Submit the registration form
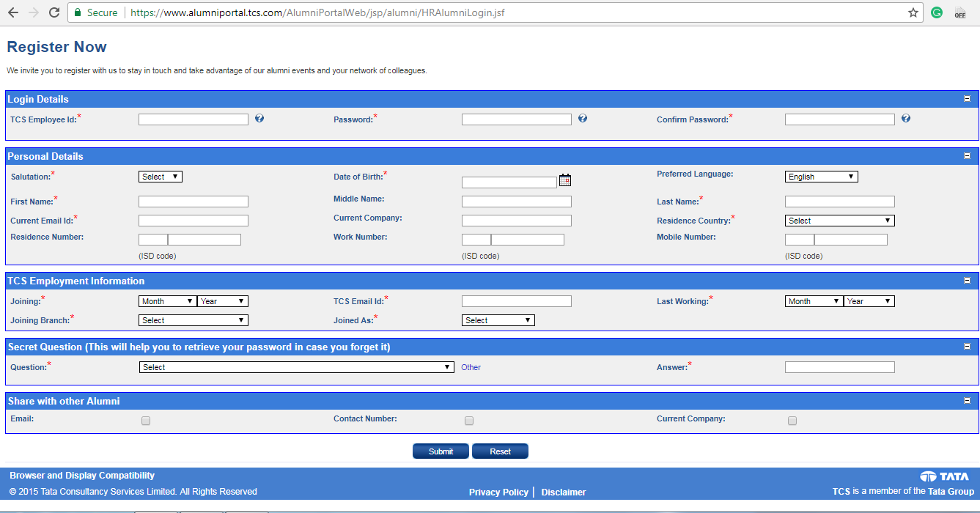This screenshot has height=513, width=980. tap(441, 451)
